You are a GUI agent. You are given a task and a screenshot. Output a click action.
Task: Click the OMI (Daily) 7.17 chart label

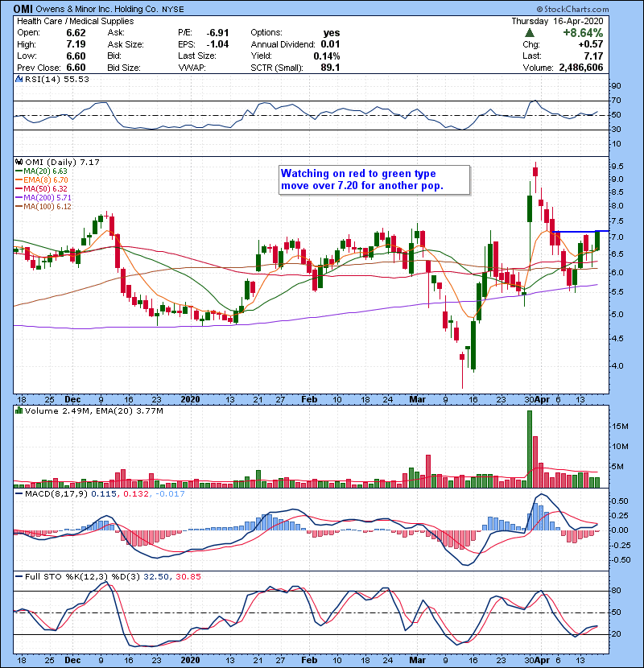click(x=62, y=163)
